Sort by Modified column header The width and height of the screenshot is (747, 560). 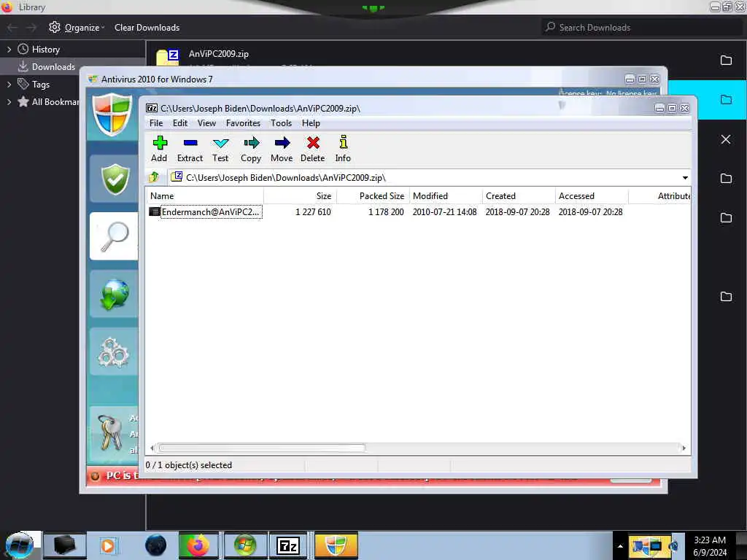[x=446, y=196]
